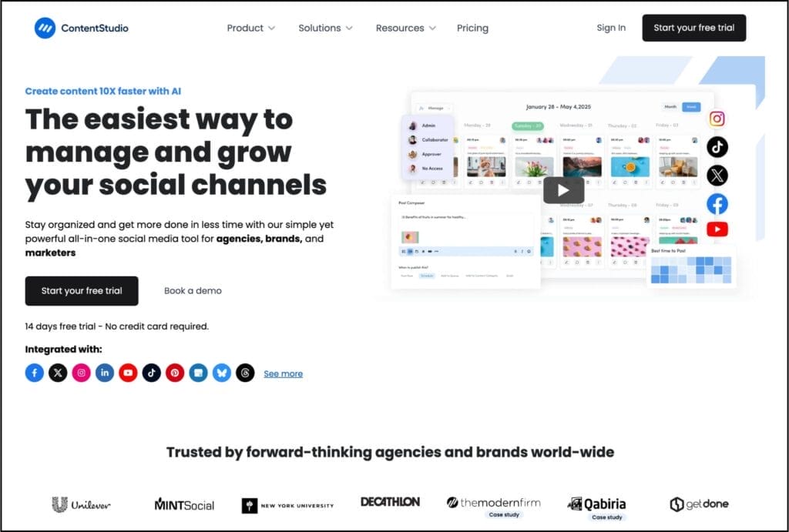Click the Unilever logo
The image size is (789, 532).
(81, 504)
